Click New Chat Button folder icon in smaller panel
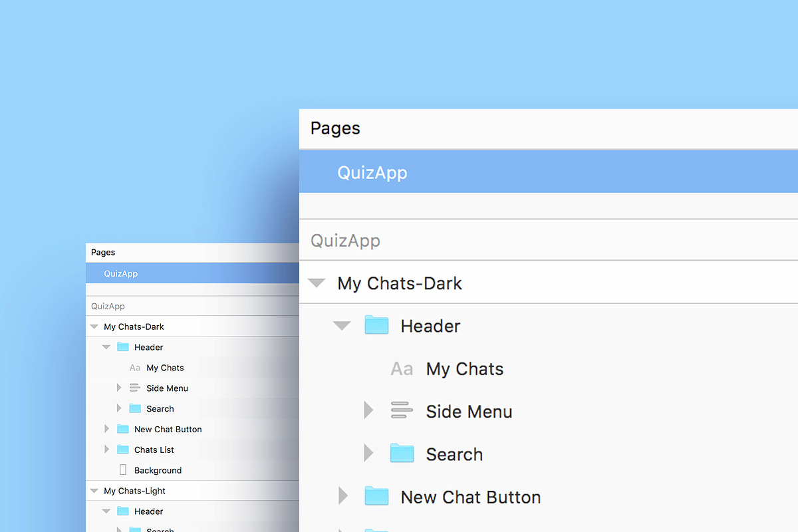The width and height of the screenshot is (798, 532). click(x=123, y=429)
